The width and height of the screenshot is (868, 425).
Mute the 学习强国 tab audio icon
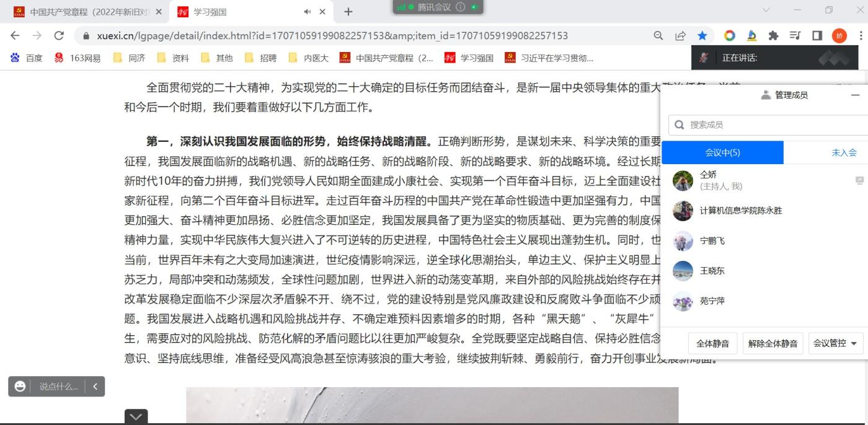(308, 12)
